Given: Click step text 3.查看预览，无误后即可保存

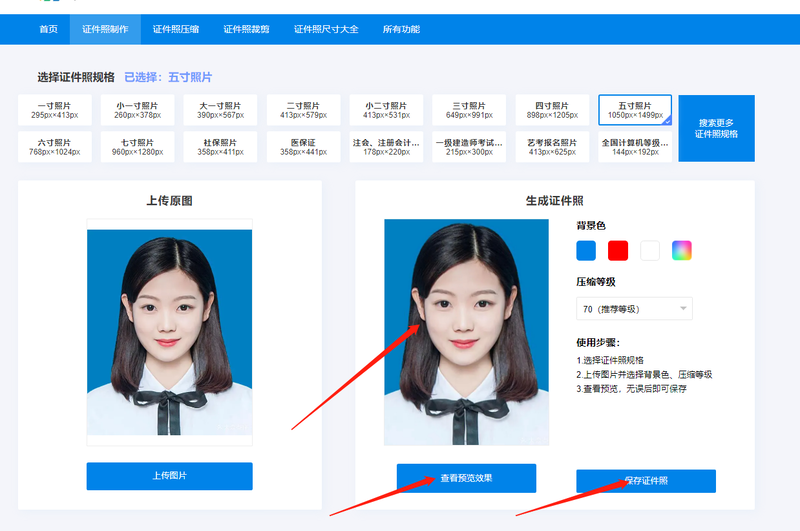Looking at the screenshot, I should (631, 389).
